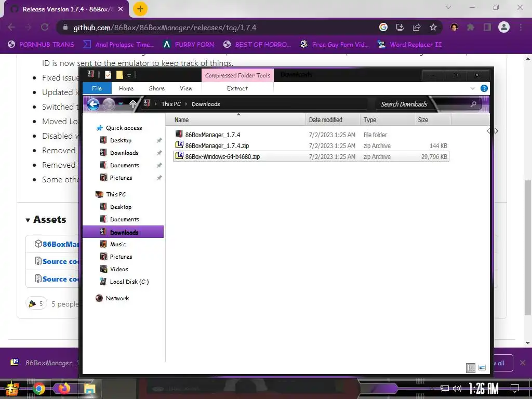Bookmark this page with the star icon
This screenshot has height=399, width=532.
click(433, 27)
